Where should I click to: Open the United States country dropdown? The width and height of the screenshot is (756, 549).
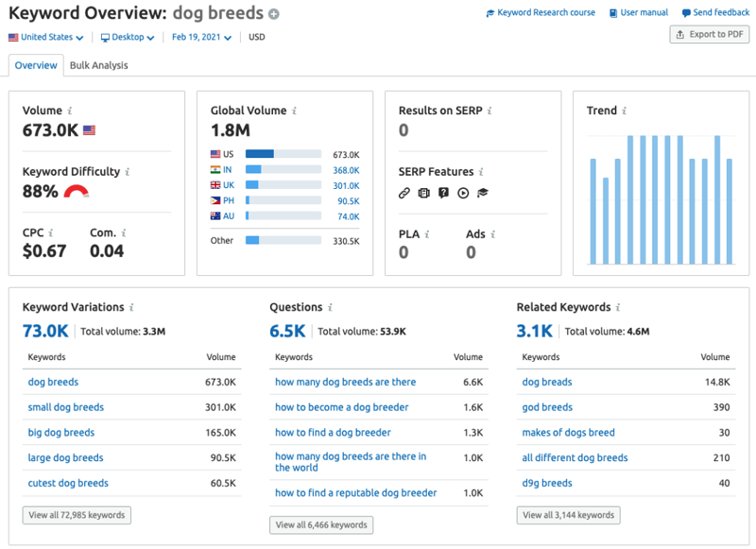[45, 37]
